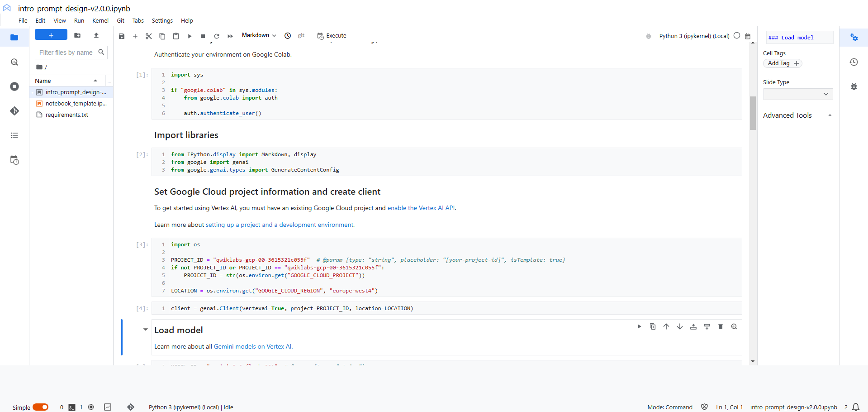Viewport: 868px width, 412px height.
Task: Create a new folder
Action: point(77,35)
